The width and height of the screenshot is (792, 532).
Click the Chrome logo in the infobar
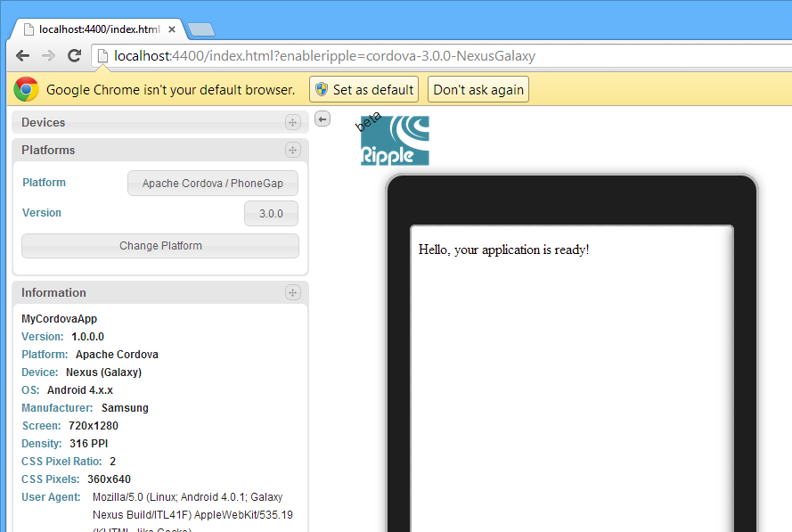[x=26, y=89]
